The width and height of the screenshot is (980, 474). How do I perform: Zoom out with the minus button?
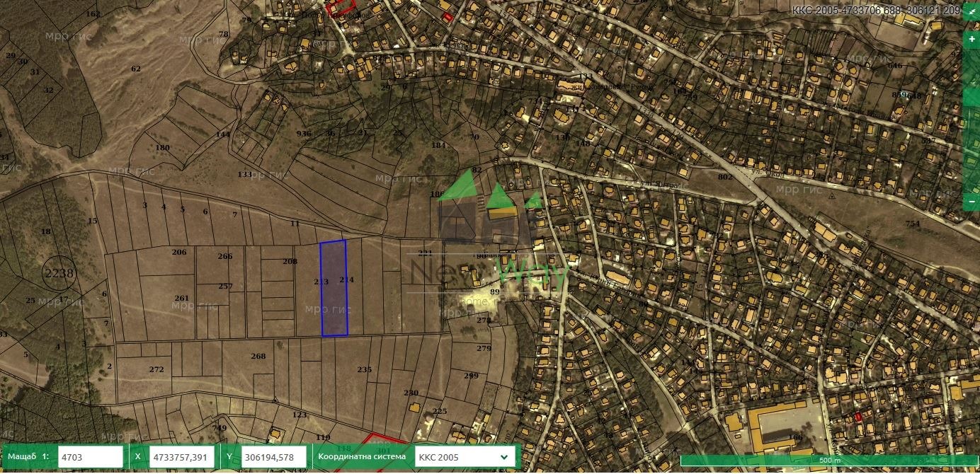click(972, 202)
